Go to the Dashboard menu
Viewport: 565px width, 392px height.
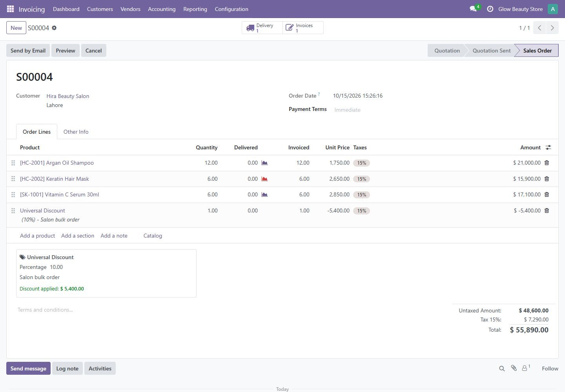point(66,9)
